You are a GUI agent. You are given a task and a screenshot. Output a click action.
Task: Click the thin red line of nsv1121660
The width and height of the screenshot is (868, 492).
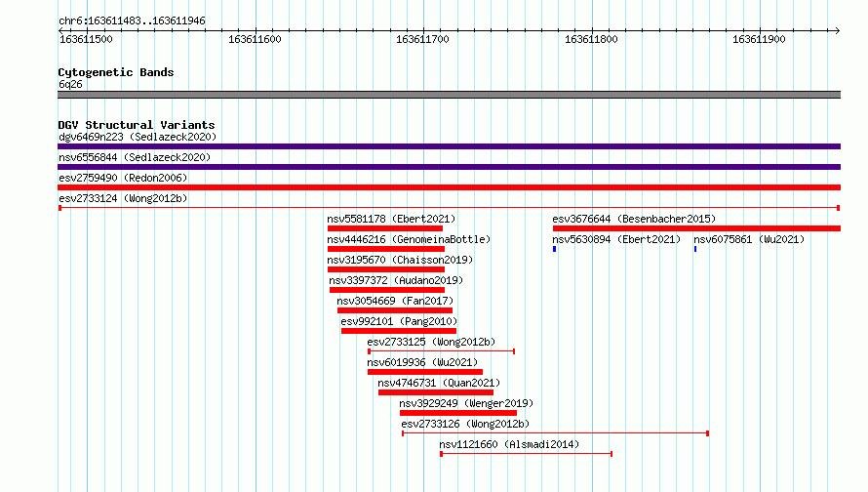coord(526,454)
